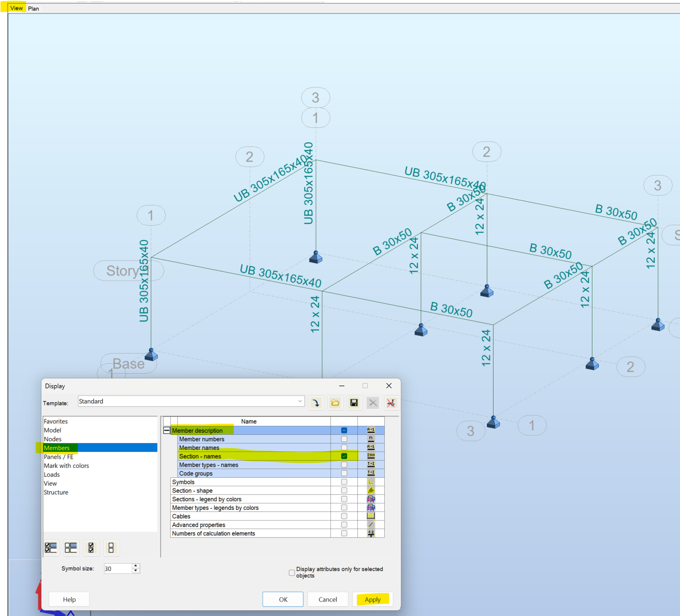Select Loads in the category list
The height and width of the screenshot is (616, 680).
tap(52, 474)
